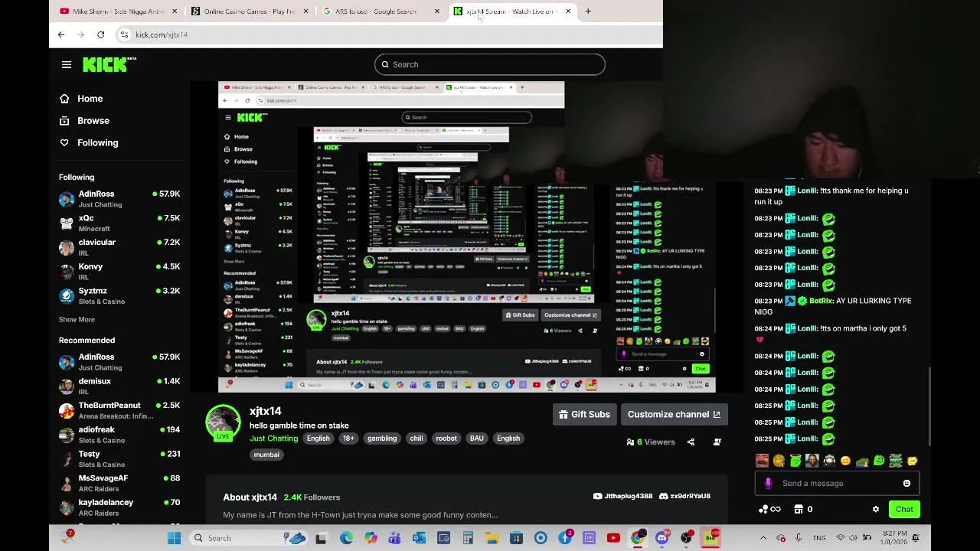Screen dimensions: 980x551
Task: Open site information icon in address bar
Action: [x=124, y=34]
